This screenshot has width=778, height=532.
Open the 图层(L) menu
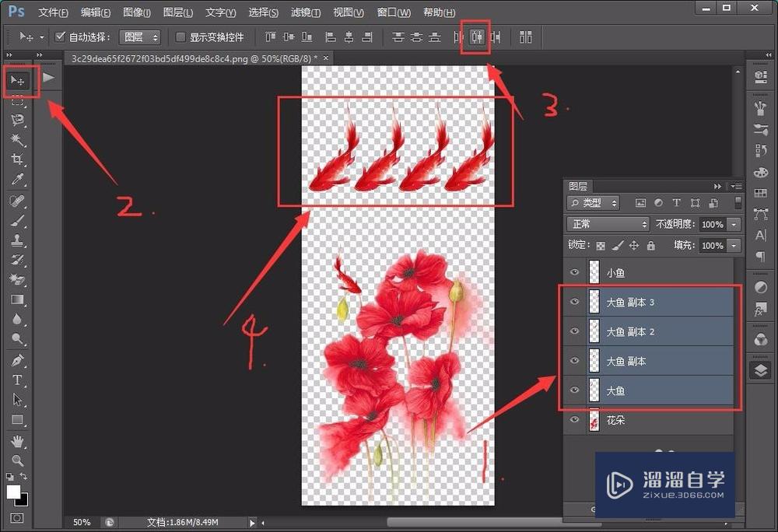point(177,12)
